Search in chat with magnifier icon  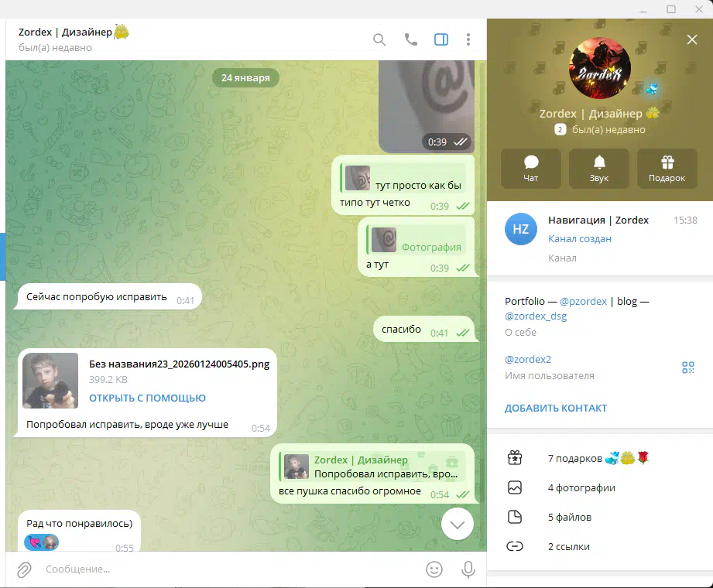point(379,39)
